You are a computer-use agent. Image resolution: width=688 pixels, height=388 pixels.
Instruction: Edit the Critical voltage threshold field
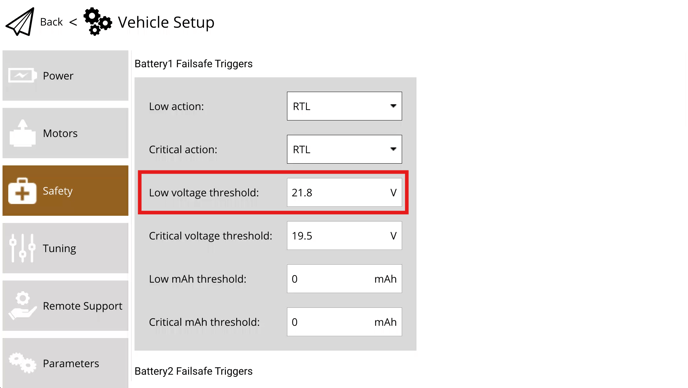click(x=344, y=236)
